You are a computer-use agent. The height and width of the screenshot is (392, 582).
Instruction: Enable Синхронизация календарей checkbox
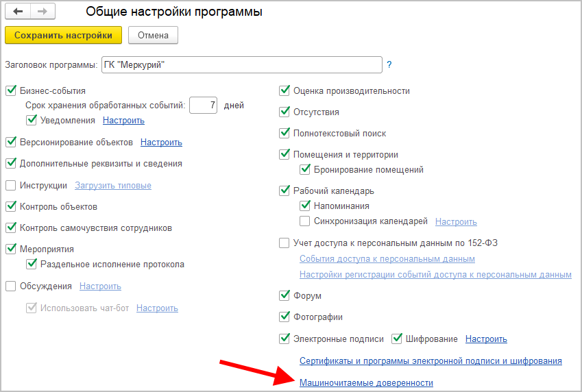point(305,221)
